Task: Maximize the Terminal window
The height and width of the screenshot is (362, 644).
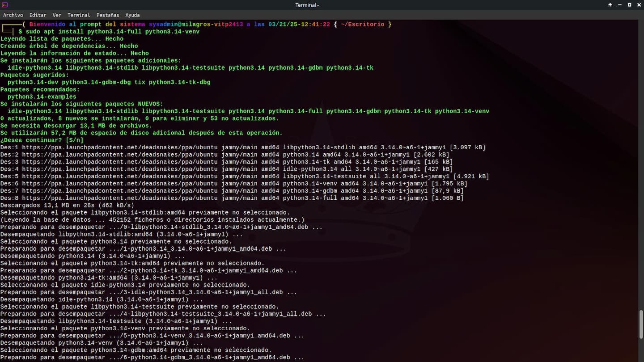Action: (629, 5)
